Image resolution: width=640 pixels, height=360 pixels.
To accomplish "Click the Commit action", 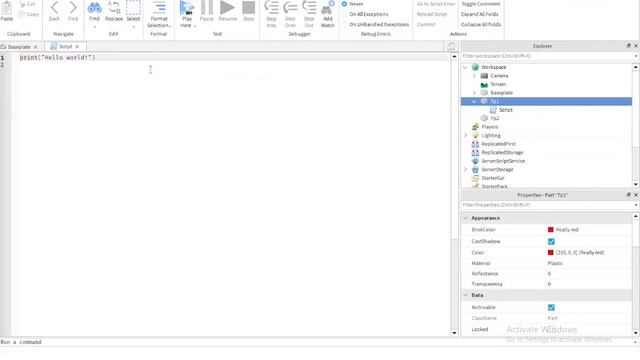I will (426, 24).
